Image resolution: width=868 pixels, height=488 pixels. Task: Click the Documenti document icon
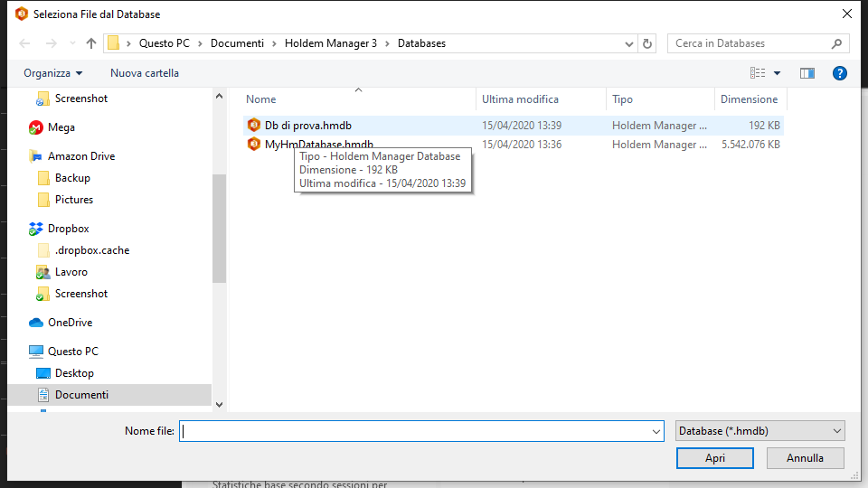(43, 395)
